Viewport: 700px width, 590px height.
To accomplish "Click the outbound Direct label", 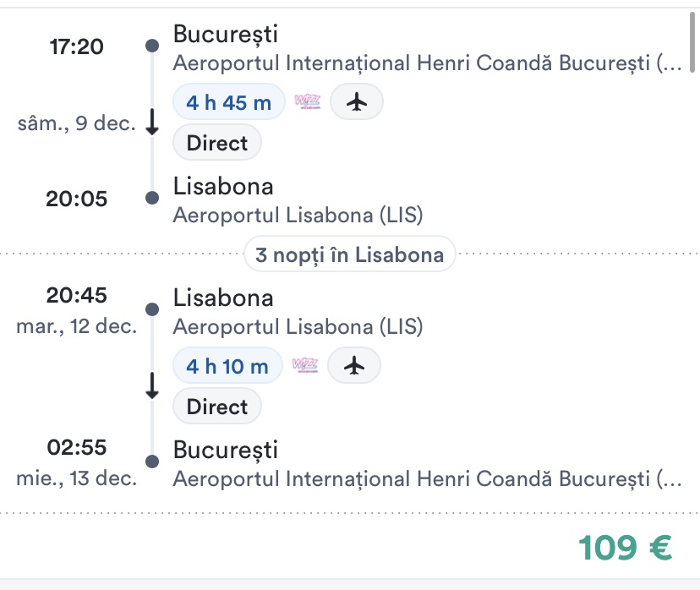I will pyautogui.click(x=217, y=143).
